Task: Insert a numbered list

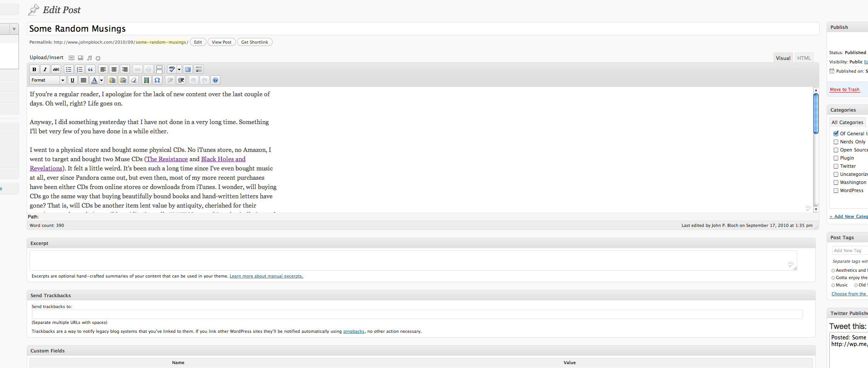Action: pos(79,69)
